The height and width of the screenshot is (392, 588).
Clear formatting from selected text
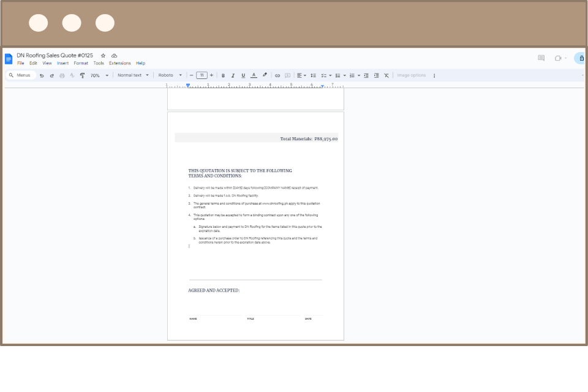tap(386, 75)
